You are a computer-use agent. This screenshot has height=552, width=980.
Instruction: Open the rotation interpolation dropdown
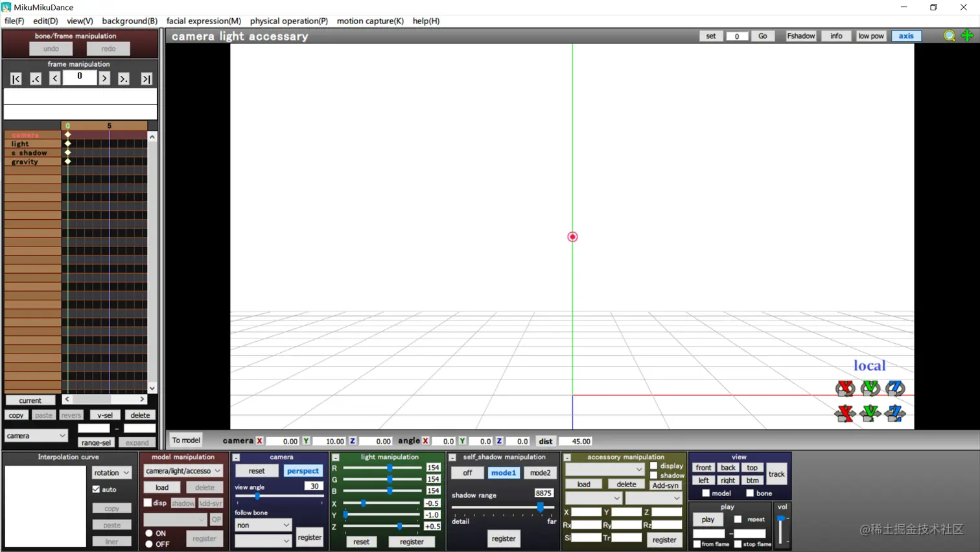coord(111,473)
